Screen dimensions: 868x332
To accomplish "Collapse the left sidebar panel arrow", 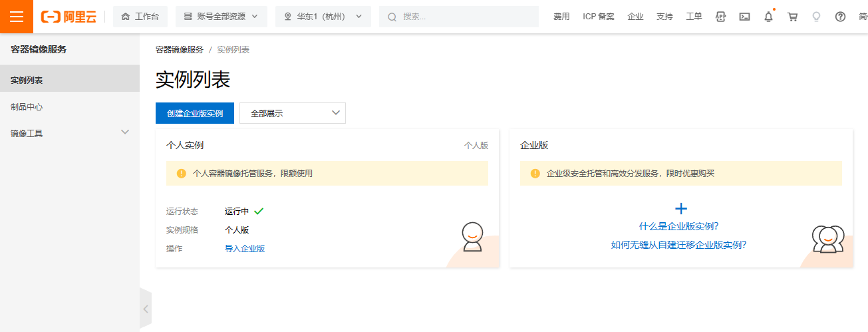I will pos(146,309).
